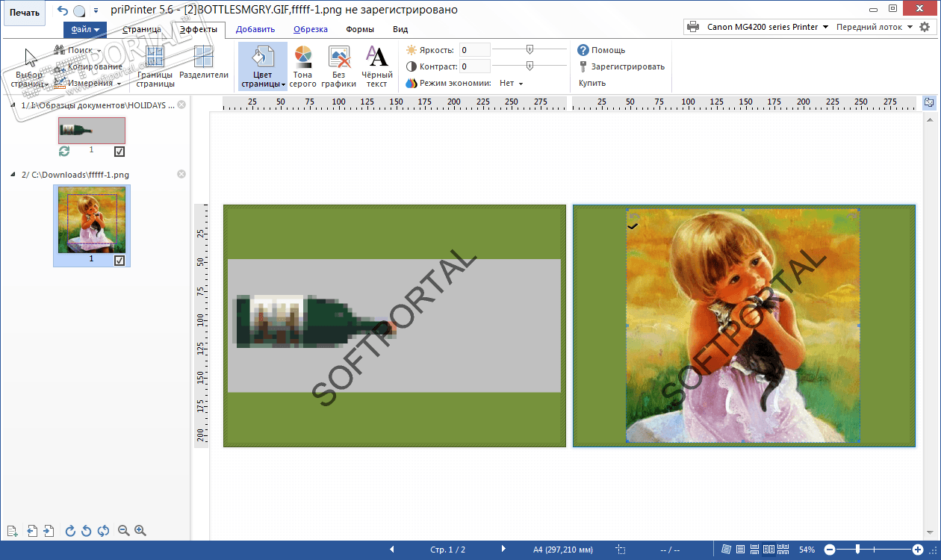Click the zoom out magnifier in thumbnail panel
Image resolution: width=941 pixels, height=560 pixels.
click(124, 531)
